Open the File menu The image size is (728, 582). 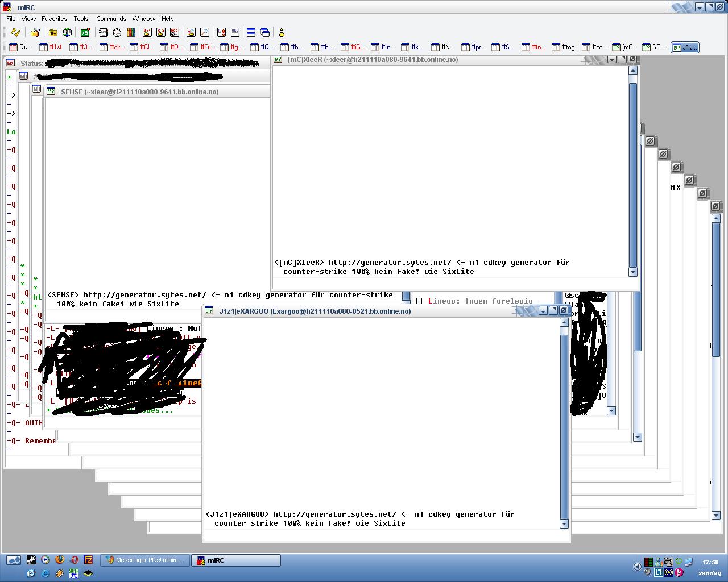click(x=11, y=19)
